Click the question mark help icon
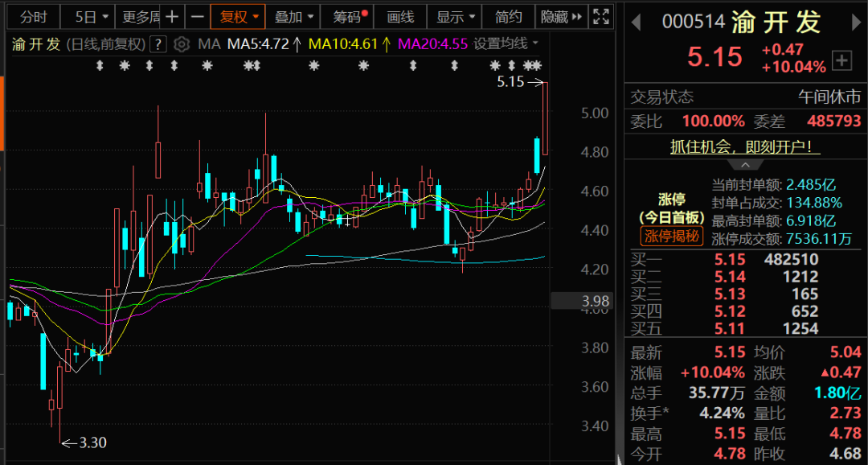This screenshot has width=868, height=465. 158,44
